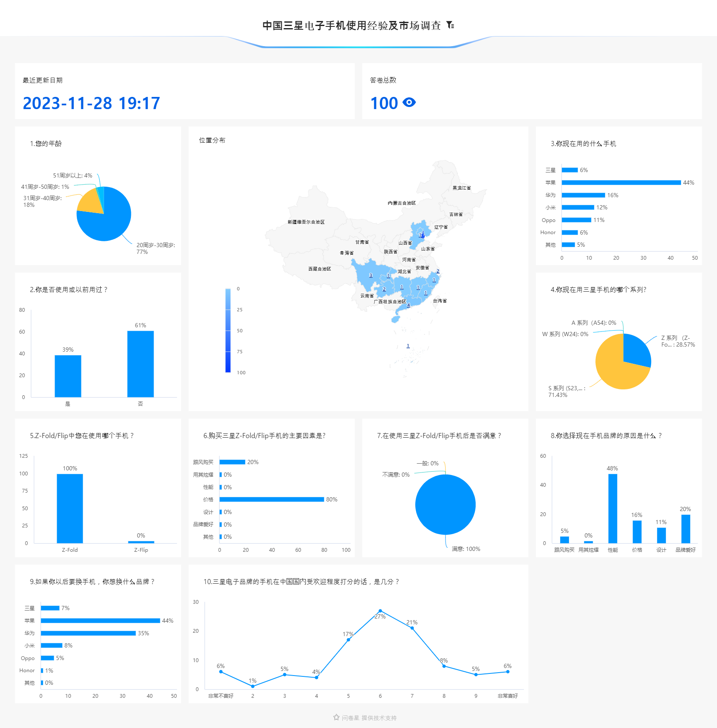This screenshot has height=728, width=717.
Task: Click the star icon in the footer
Action: coord(336,718)
